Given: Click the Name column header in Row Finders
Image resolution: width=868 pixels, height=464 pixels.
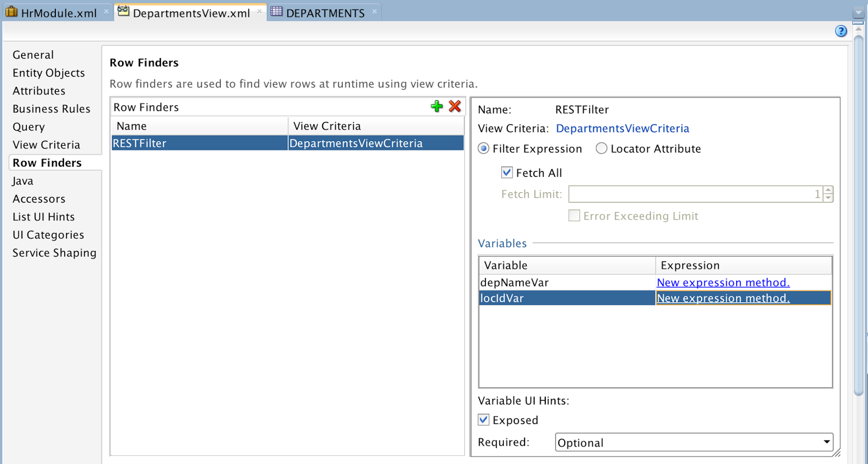Looking at the screenshot, I should (x=200, y=126).
